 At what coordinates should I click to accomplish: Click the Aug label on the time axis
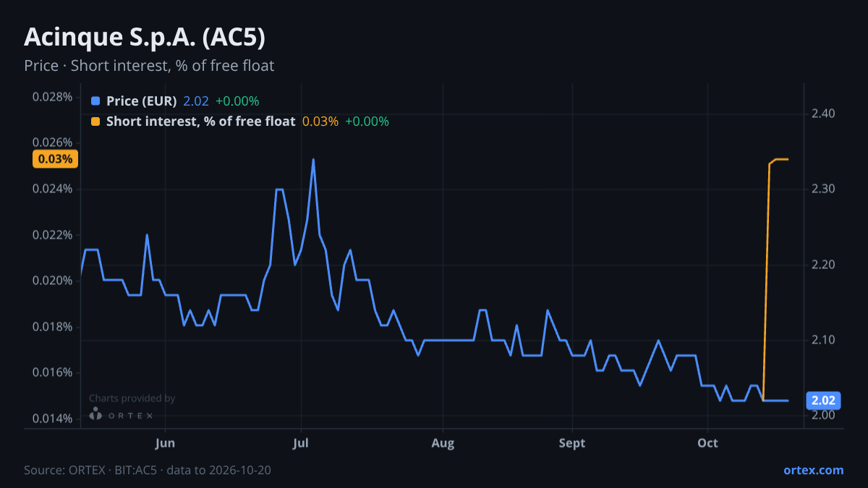tap(443, 443)
